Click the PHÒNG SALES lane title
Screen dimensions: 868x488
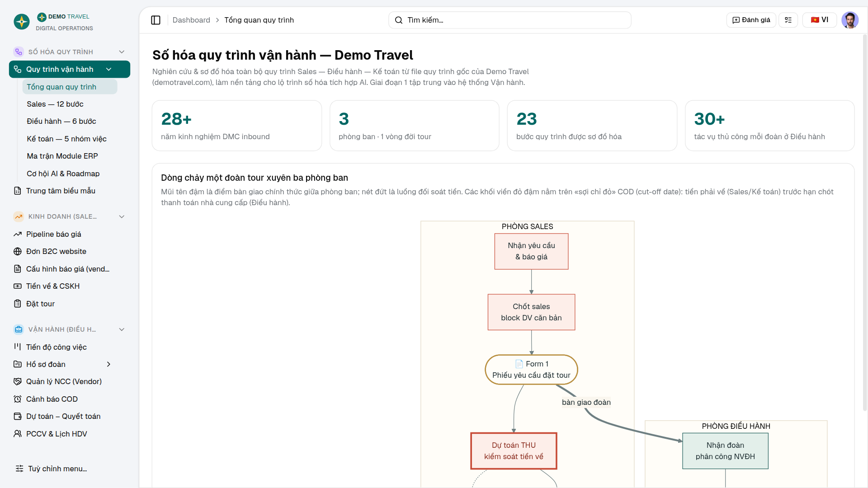[527, 226]
